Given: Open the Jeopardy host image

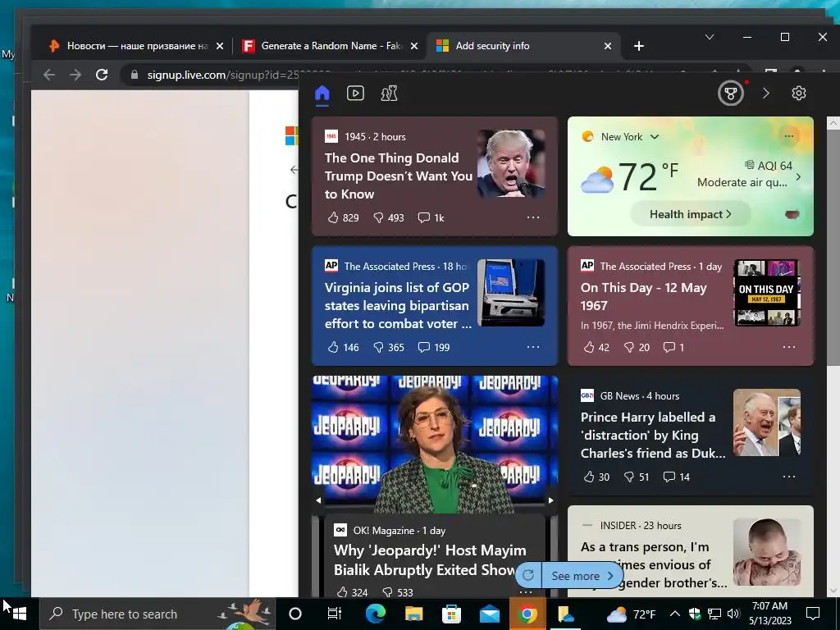Looking at the screenshot, I should pyautogui.click(x=435, y=445).
